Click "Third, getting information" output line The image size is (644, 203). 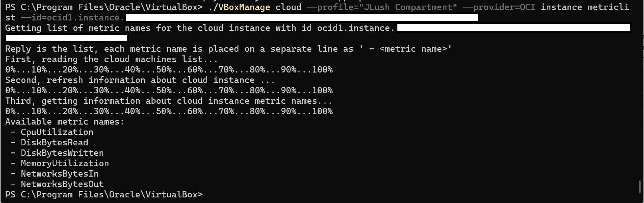click(x=169, y=101)
